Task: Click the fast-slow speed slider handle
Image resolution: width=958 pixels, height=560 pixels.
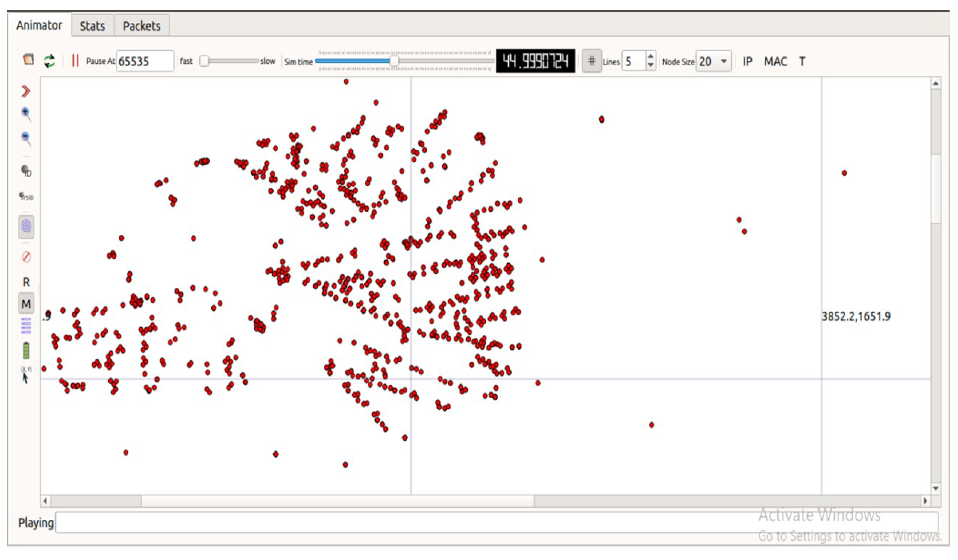Action: (204, 61)
